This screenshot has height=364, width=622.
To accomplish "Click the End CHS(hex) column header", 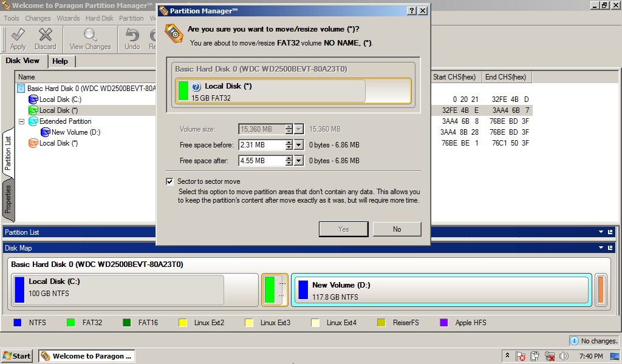I will tap(506, 77).
